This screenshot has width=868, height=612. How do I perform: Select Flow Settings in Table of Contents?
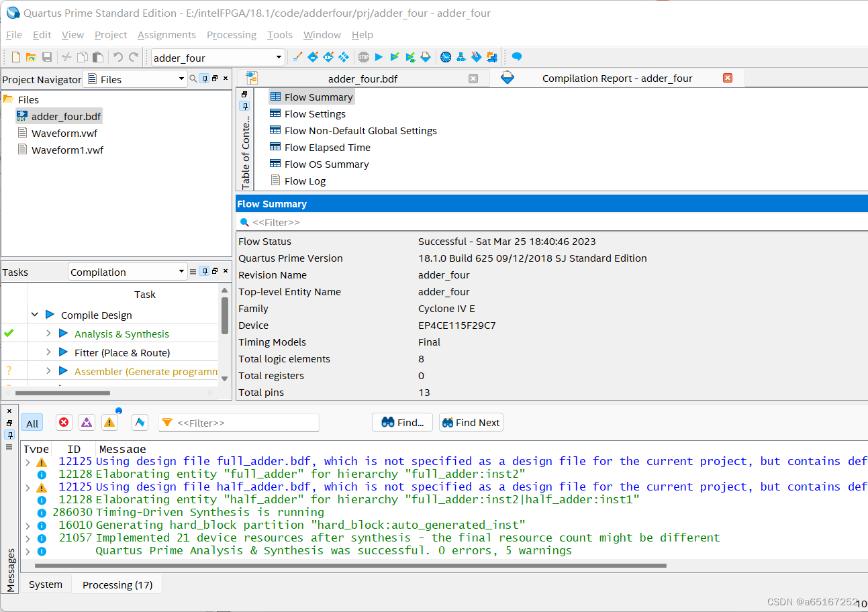[x=315, y=114]
